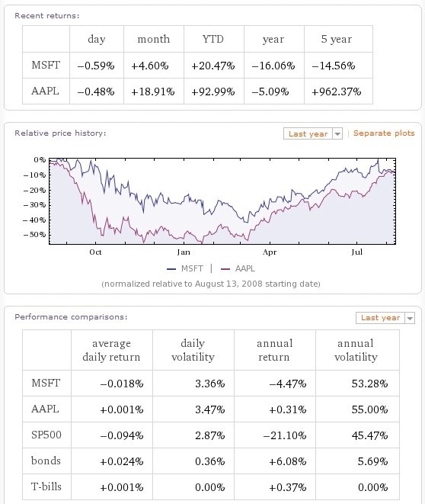Select the 5 year column header
The height and width of the screenshot is (504, 425).
337,39
